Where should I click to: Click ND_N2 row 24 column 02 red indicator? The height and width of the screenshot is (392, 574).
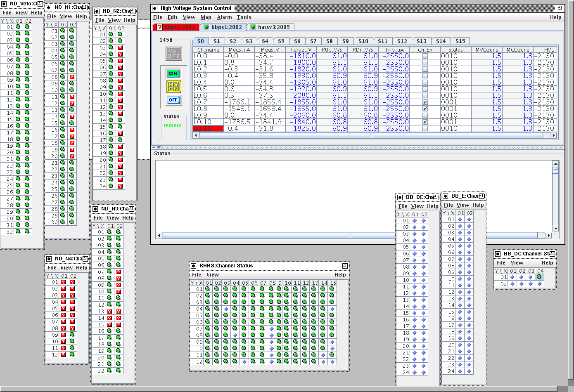click(x=120, y=186)
